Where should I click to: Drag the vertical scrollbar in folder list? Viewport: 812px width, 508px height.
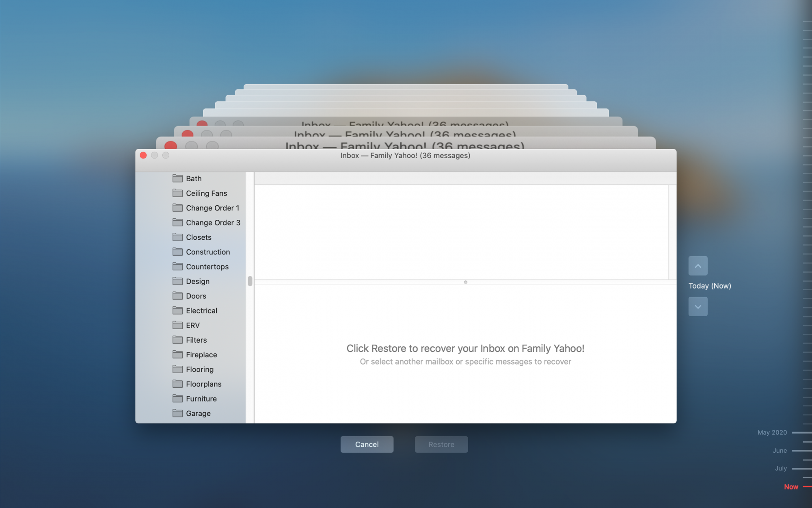pyautogui.click(x=250, y=281)
